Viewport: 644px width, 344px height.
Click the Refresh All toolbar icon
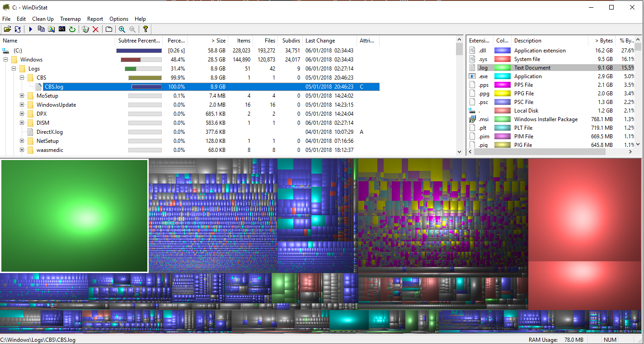tap(18, 29)
